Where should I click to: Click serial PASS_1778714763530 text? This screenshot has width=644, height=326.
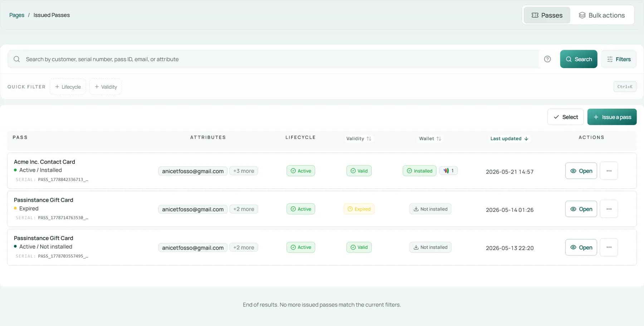point(63,218)
